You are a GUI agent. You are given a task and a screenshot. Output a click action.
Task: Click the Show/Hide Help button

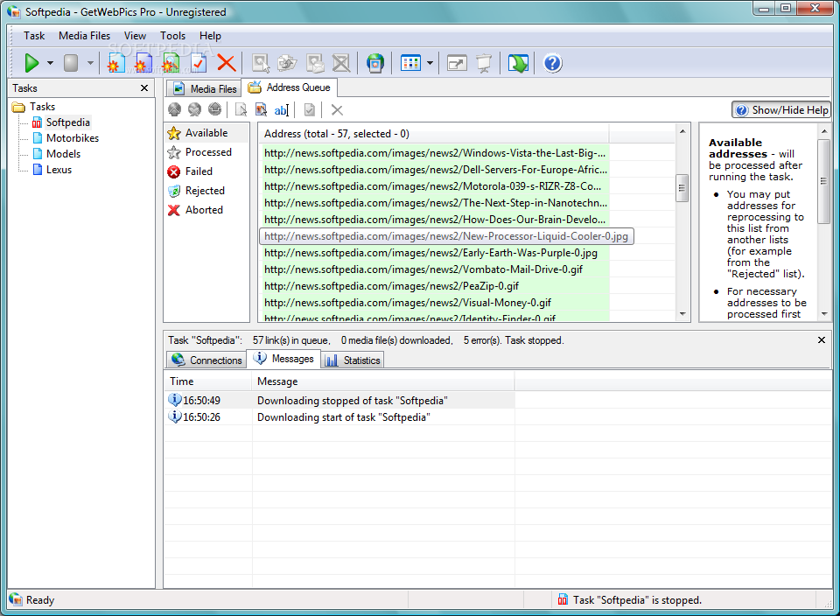[781, 109]
